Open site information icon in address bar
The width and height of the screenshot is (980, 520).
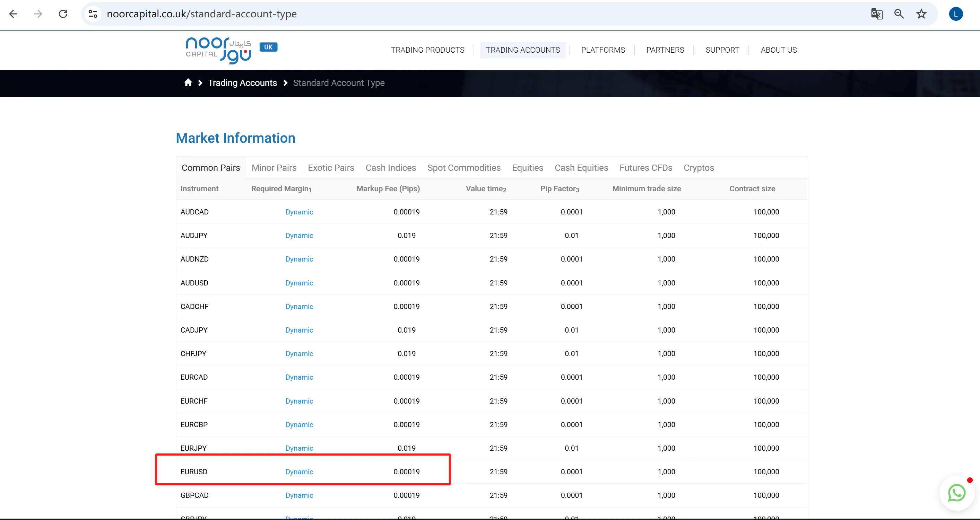pyautogui.click(x=93, y=14)
